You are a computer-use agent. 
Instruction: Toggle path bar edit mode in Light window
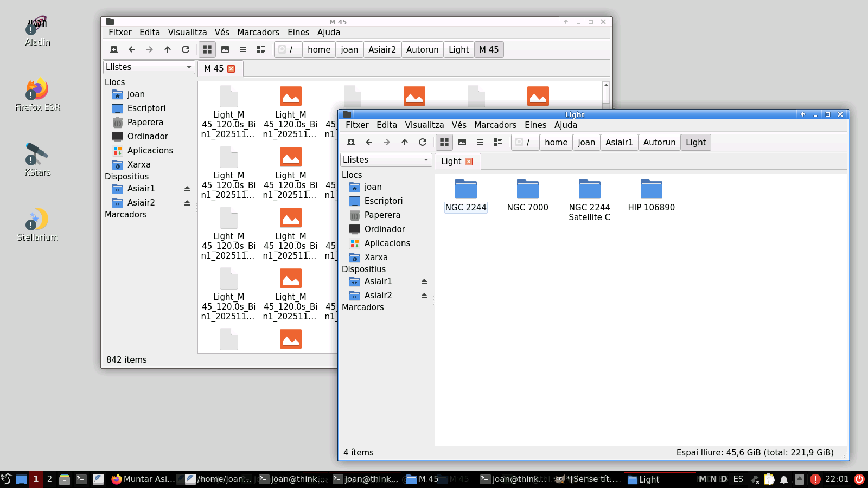pyautogui.click(x=519, y=142)
